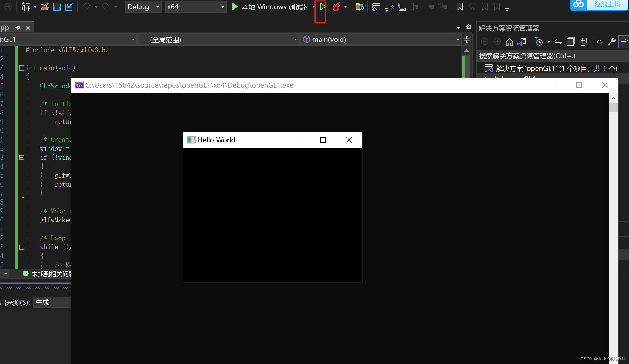
Task: Click Solution Explorer back arrow
Action: 485,42
